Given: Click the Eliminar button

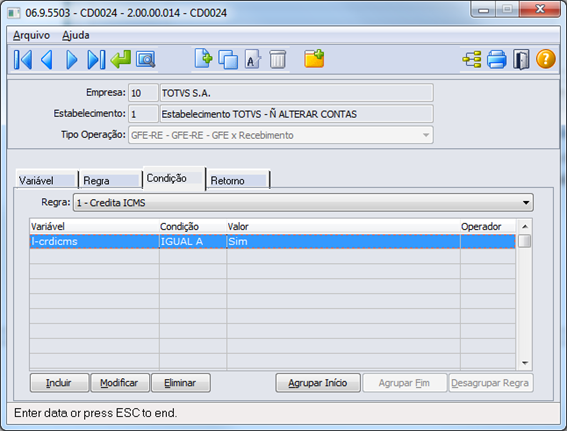Looking at the screenshot, I should 181,383.
